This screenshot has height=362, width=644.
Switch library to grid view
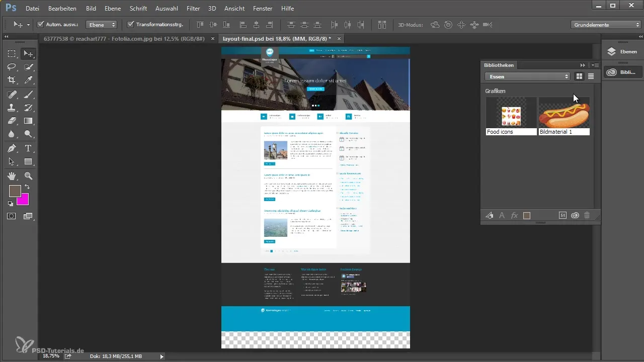(x=579, y=76)
